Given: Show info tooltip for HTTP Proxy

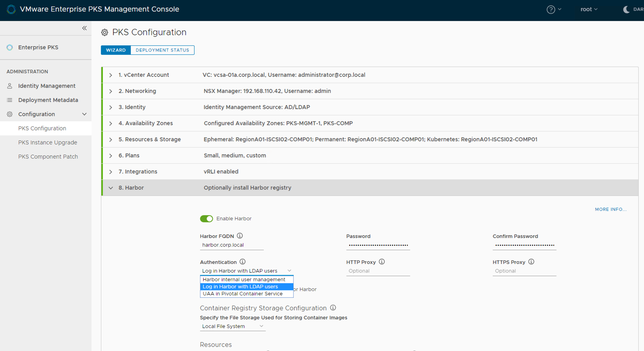Looking at the screenshot, I should click(x=382, y=262).
